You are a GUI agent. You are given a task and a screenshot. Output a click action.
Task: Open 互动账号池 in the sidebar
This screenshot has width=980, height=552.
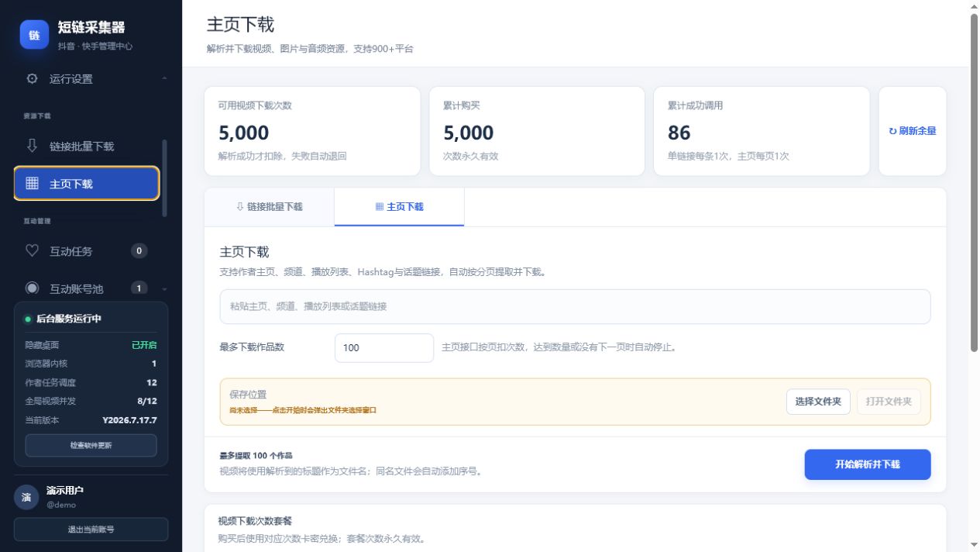pos(87,288)
